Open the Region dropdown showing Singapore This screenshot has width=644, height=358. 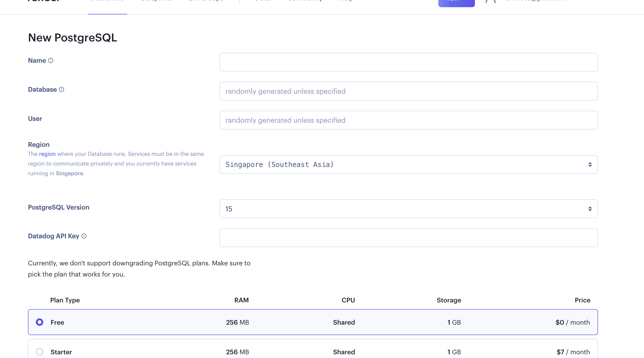[x=409, y=164]
